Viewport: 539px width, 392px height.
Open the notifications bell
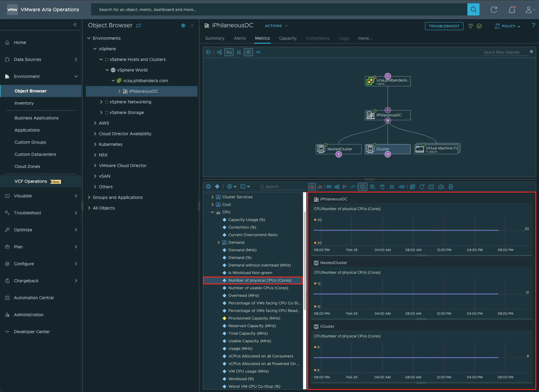(512, 10)
